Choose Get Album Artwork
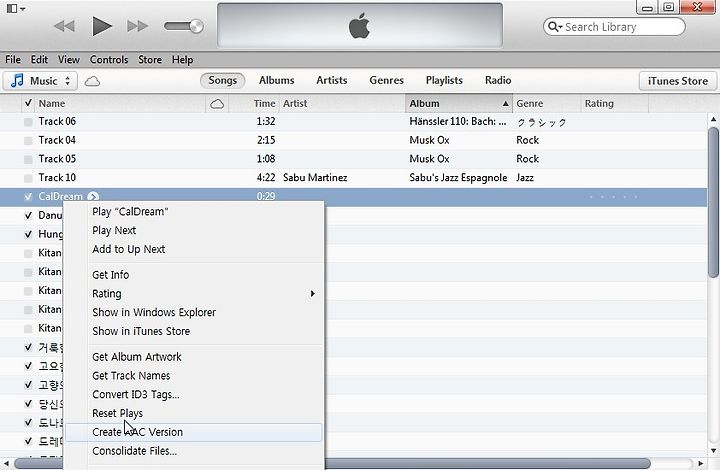The height and width of the screenshot is (470, 720). [194, 357]
